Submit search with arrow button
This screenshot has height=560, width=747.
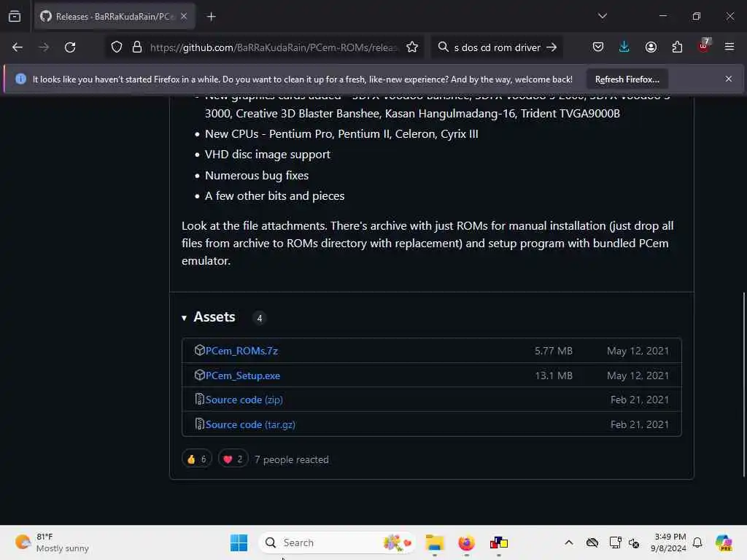click(x=551, y=47)
